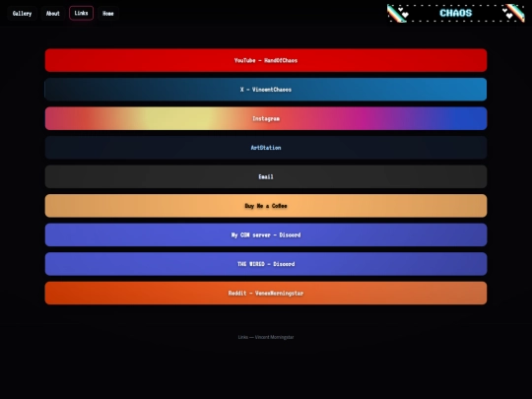This screenshot has width=532, height=399.
Task: Open My CSM server - Discord link
Action: (266, 234)
